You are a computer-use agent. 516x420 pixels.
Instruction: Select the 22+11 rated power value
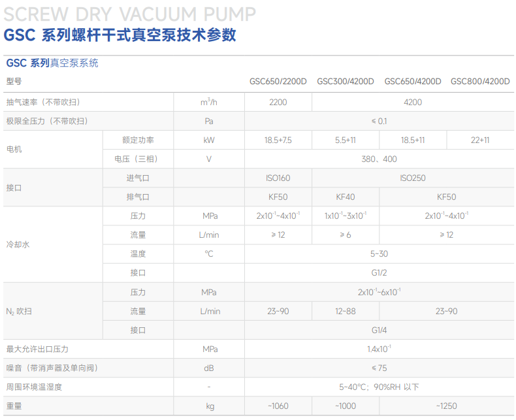480,140
